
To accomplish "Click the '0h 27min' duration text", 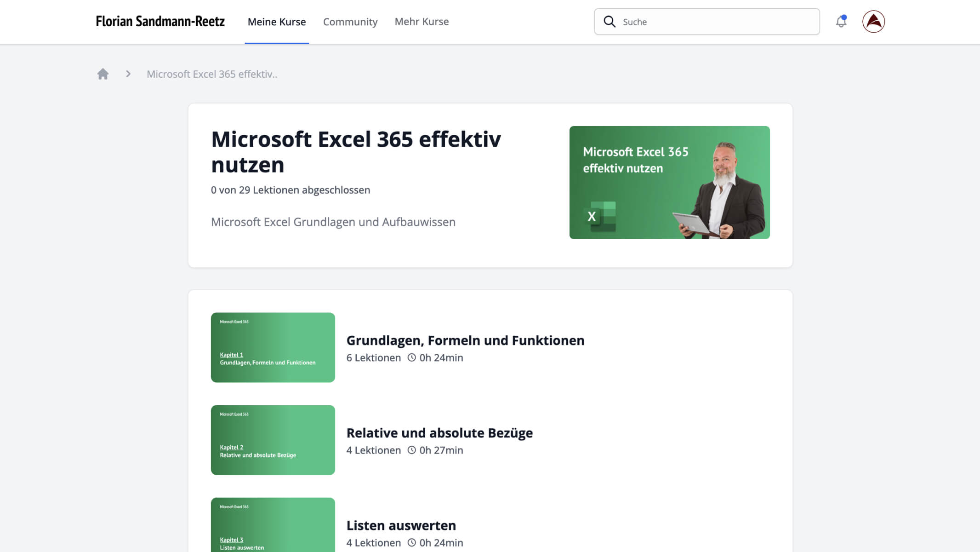I will (x=441, y=450).
